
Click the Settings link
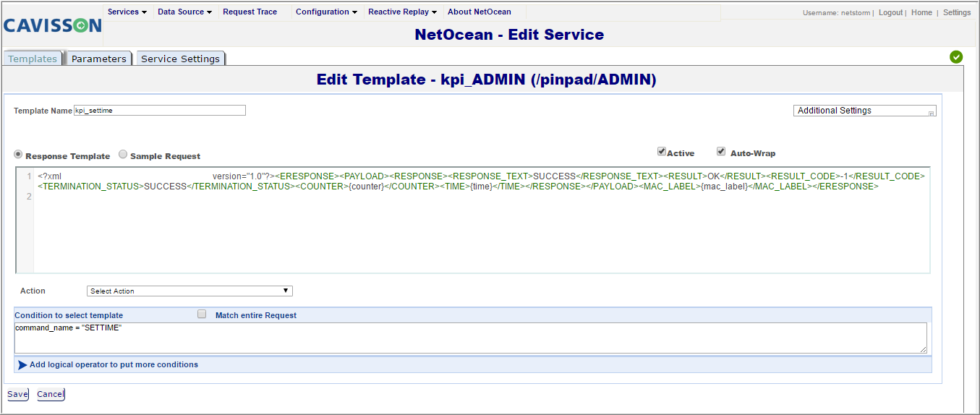pos(957,13)
